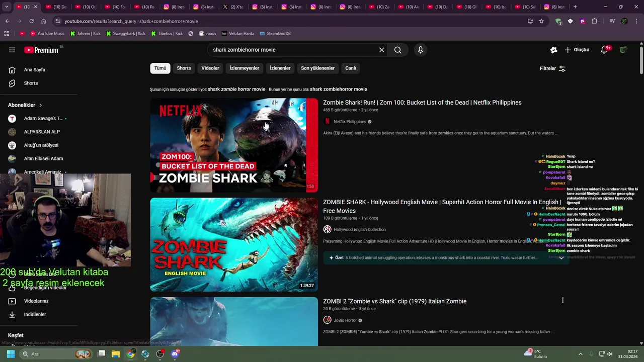Select the İzlenenler filter chip

(280, 68)
